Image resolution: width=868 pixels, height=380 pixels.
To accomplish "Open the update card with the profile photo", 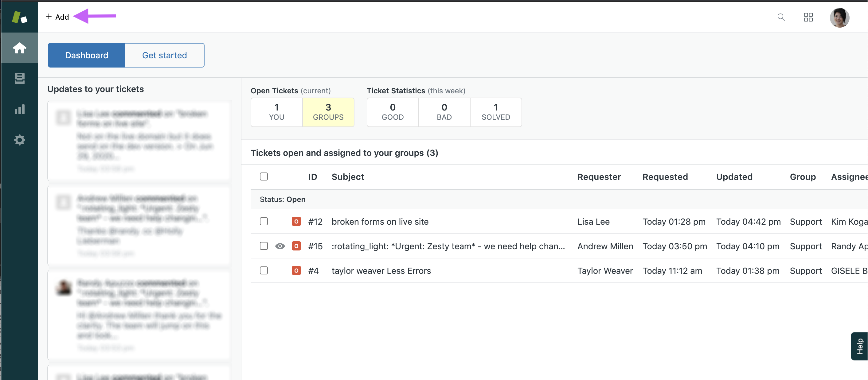I will coord(139,315).
